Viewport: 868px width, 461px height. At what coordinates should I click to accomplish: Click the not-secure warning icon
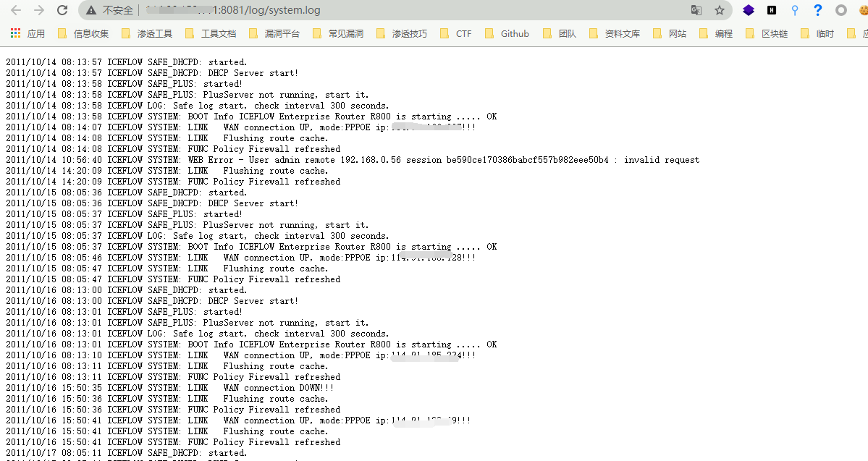coord(90,10)
